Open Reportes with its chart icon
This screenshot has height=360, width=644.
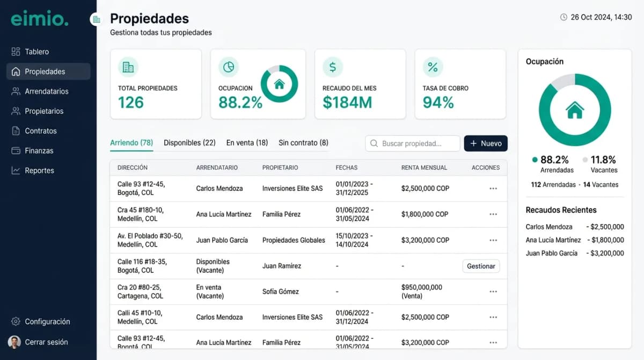coord(16,170)
